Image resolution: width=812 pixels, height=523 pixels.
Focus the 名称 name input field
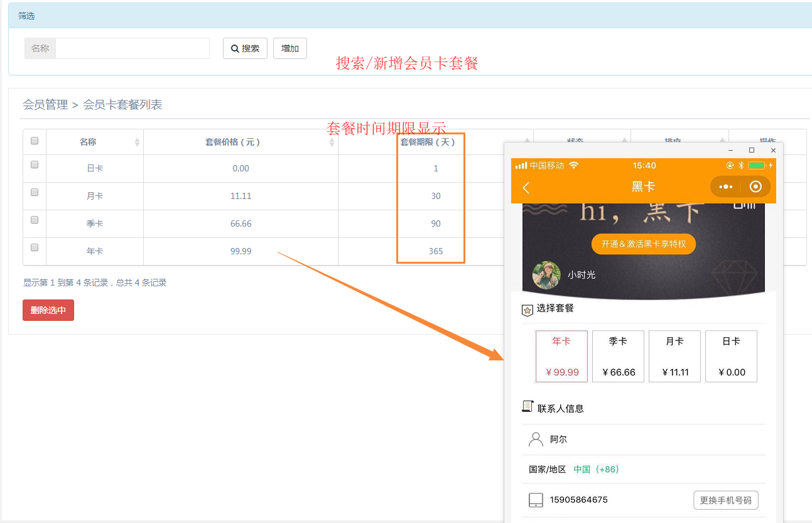(x=133, y=48)
